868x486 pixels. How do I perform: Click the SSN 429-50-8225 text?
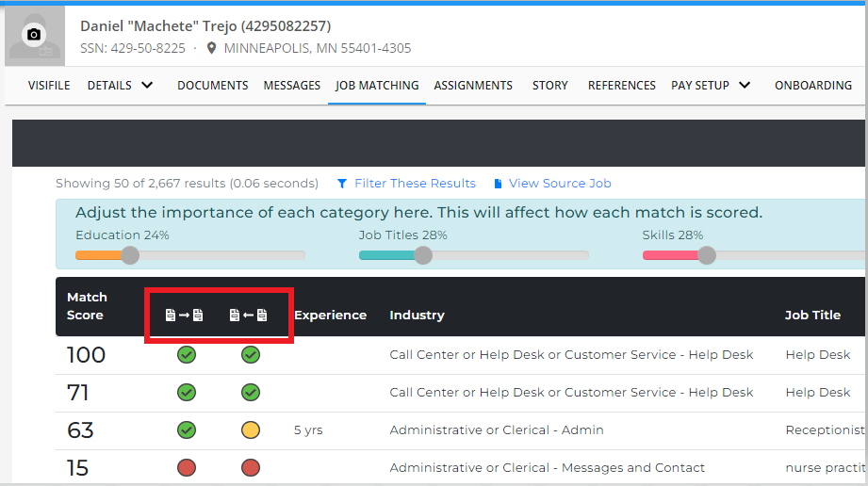pyautogui.click(x=132, y=48)
